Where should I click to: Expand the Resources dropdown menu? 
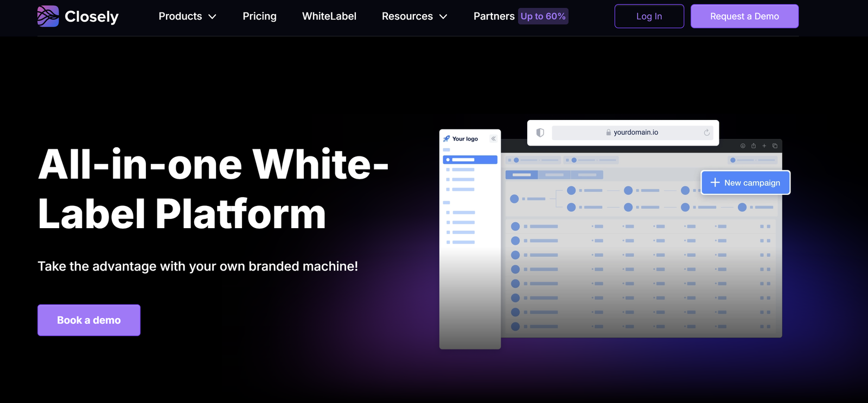pos(414,16)
